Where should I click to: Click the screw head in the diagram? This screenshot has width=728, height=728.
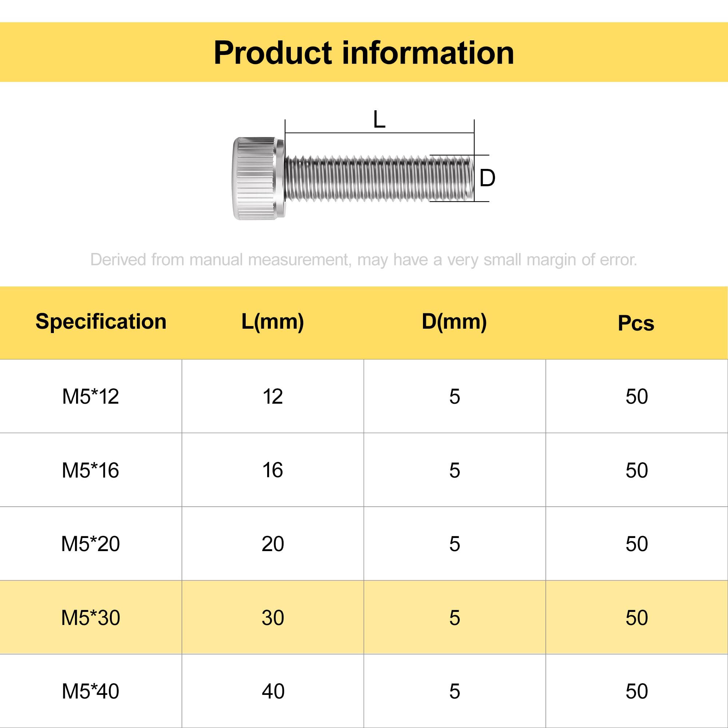tap(258, 178)
